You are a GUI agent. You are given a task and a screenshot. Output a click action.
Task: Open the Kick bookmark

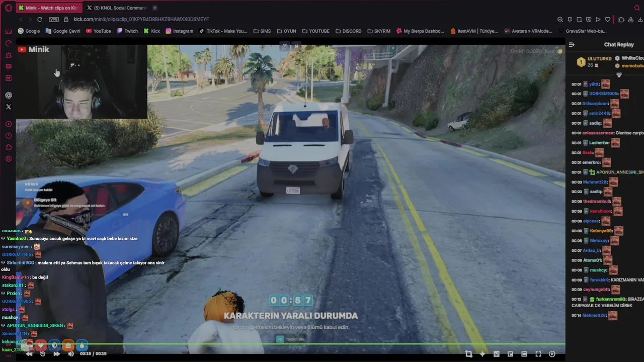click(x=152, y=31)
